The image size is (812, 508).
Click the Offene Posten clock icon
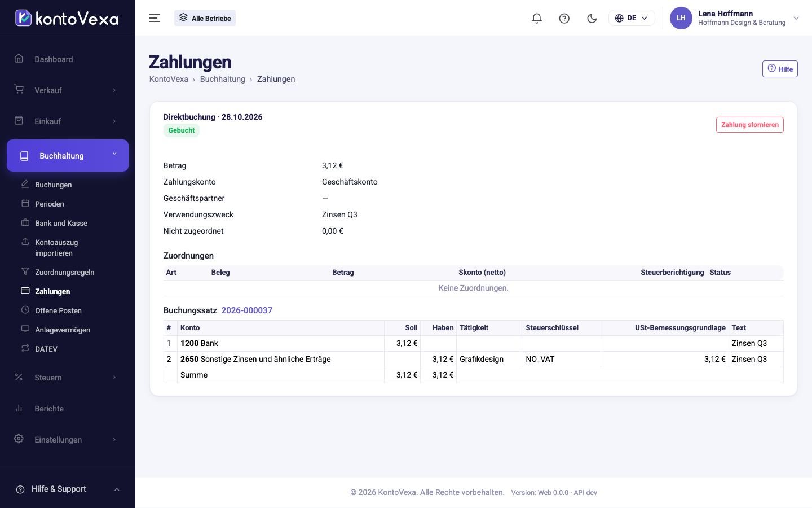pyautogui.click(x=25, y=310)
